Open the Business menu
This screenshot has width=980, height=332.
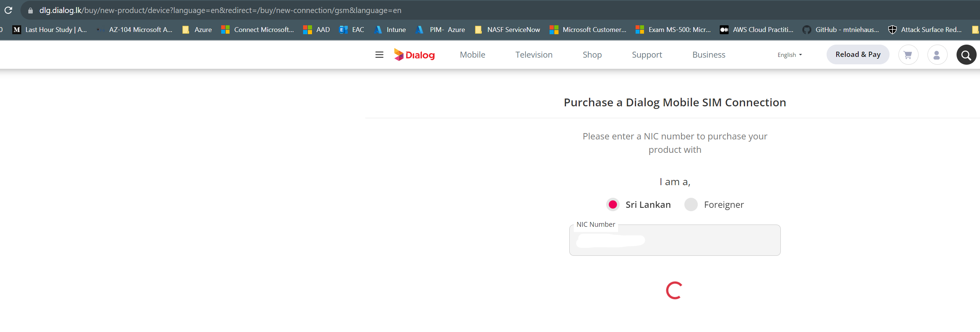(709, 55)
